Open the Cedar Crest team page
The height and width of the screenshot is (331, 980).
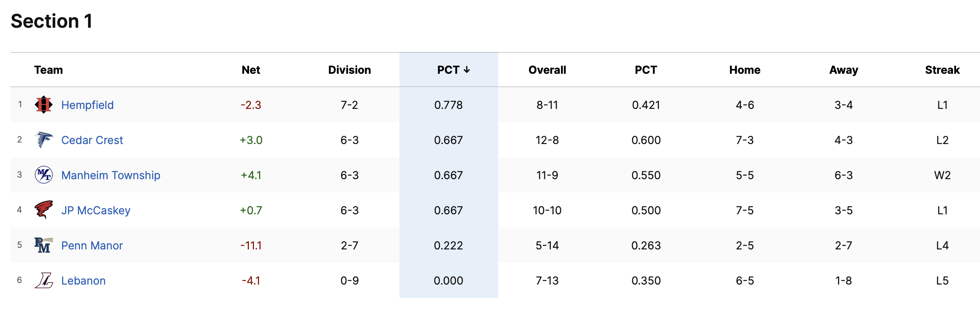[92, 140]
